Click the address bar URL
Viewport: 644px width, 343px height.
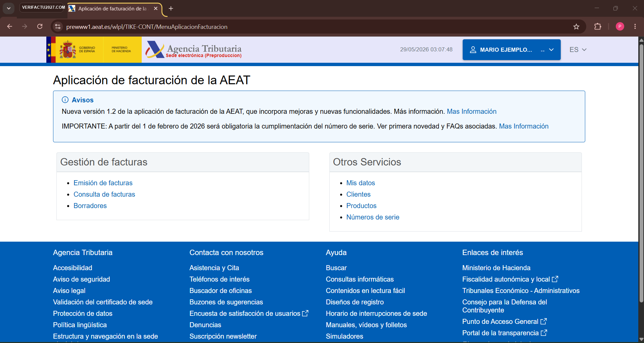(147, 27)
